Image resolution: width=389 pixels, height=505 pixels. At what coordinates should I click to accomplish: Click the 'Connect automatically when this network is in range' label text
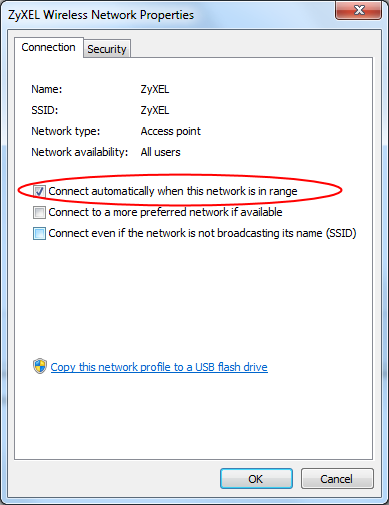(x=173, y=191)
